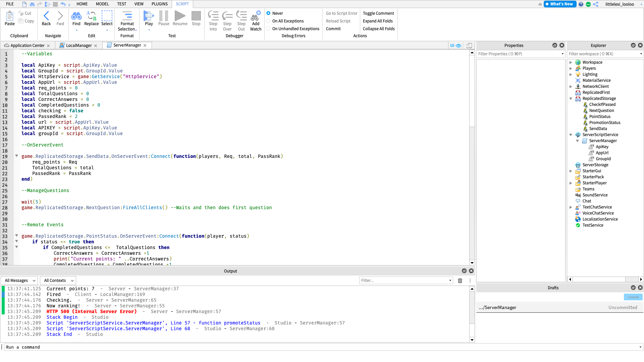Screen dimensions: 644x362
Task: Click the Run a command bar
Action: click(322, 347)
